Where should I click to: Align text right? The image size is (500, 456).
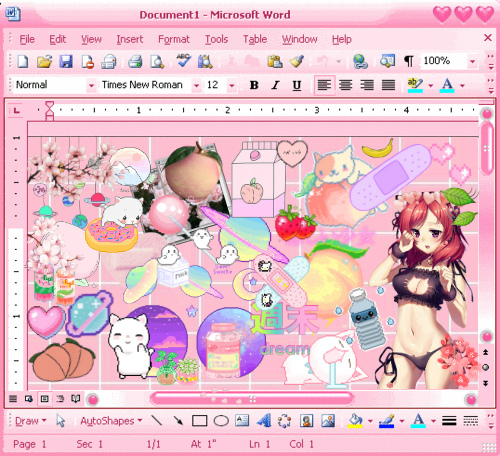[367, 85]
